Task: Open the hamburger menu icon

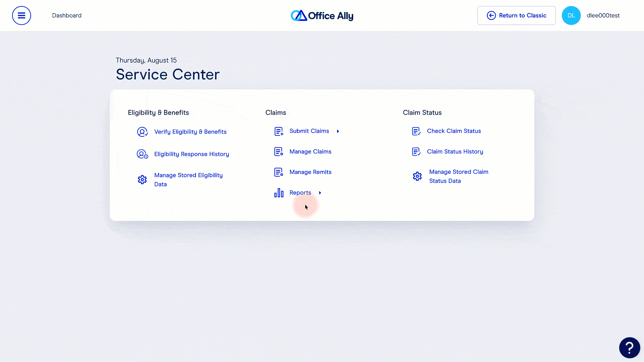Action: (x=21, y=15)
